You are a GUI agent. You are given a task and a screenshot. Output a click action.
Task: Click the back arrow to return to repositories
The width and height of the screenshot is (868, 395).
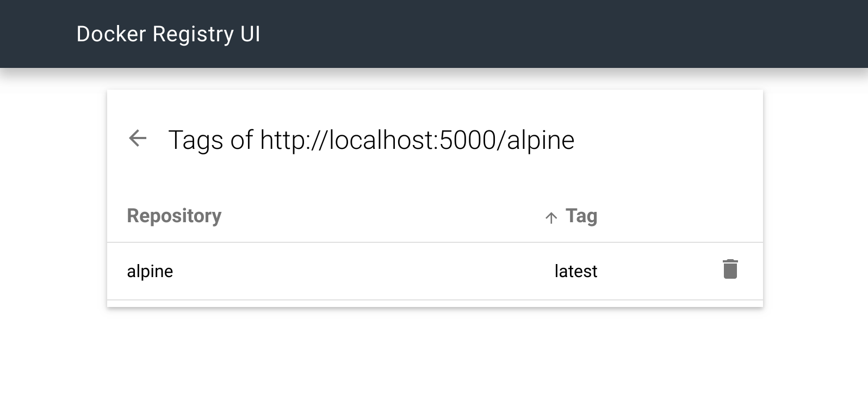pyautogui.click(x=138, y=139)
